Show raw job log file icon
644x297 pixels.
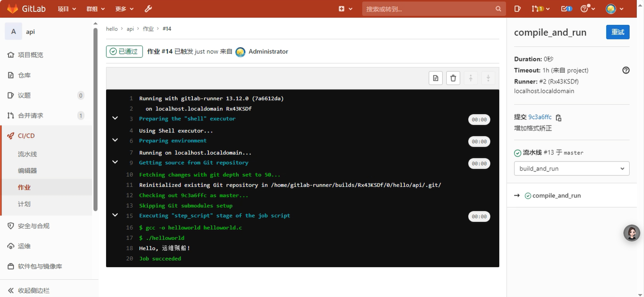click(435, 78)
